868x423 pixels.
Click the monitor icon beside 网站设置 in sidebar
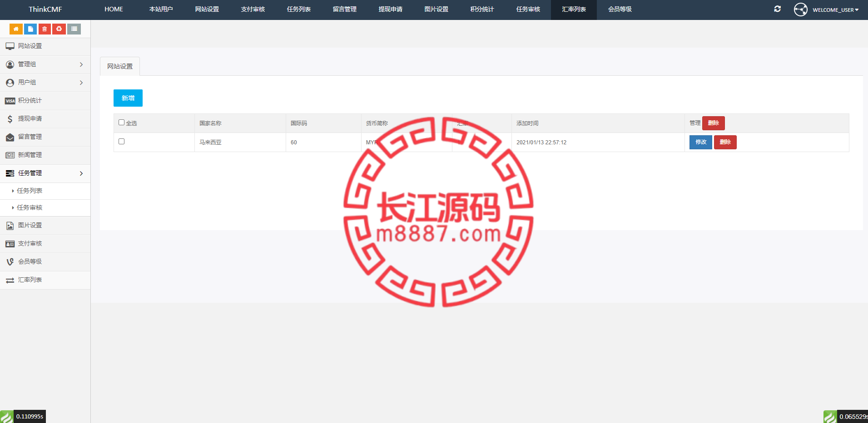tap(10, 46)
